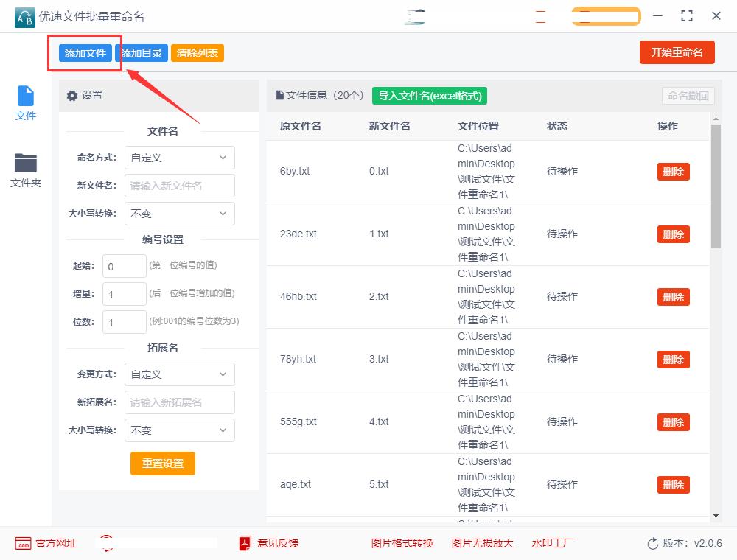
Task: Open the 大小写转换 dropdown under 文件名
Action: (x=179, y=214)
